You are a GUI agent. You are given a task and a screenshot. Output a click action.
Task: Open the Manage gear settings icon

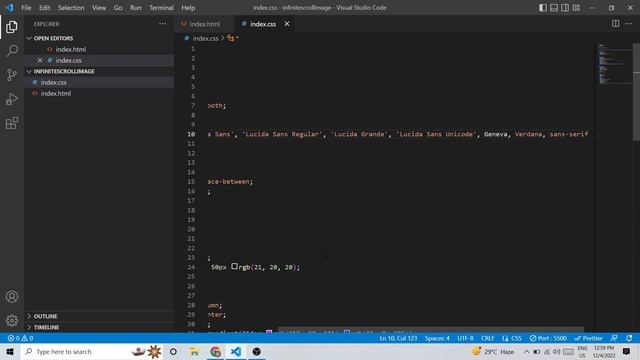pyautogui.click(x=12, y=320)
